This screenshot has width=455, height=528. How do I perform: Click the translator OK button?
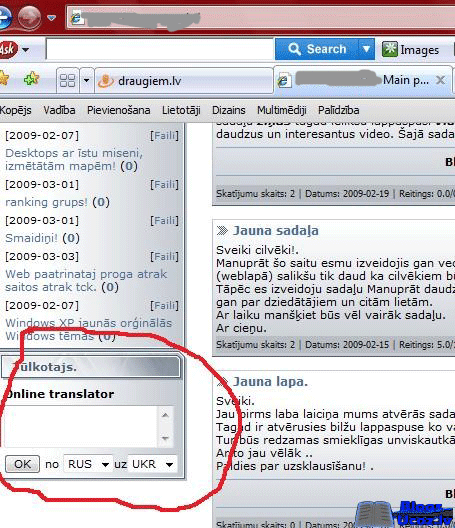click(22, 464)
